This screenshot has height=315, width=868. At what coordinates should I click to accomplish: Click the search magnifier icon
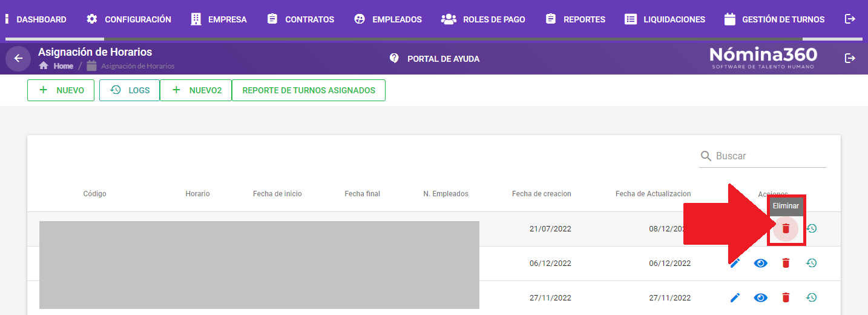(706, 156)
